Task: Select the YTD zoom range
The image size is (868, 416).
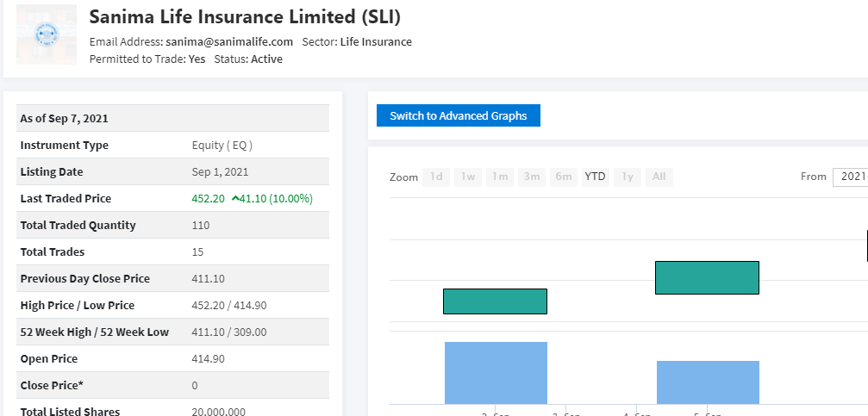Action: [x=595, y=177]
